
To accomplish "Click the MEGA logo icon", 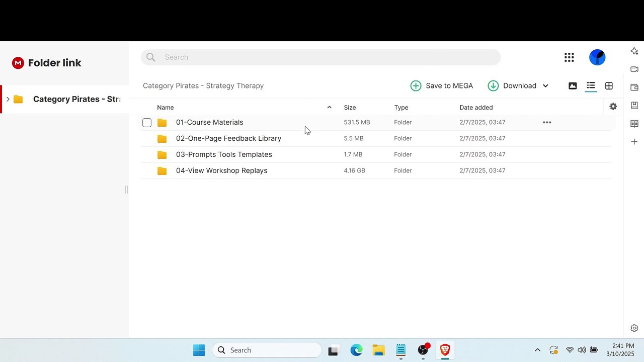I will pos(18,63).
